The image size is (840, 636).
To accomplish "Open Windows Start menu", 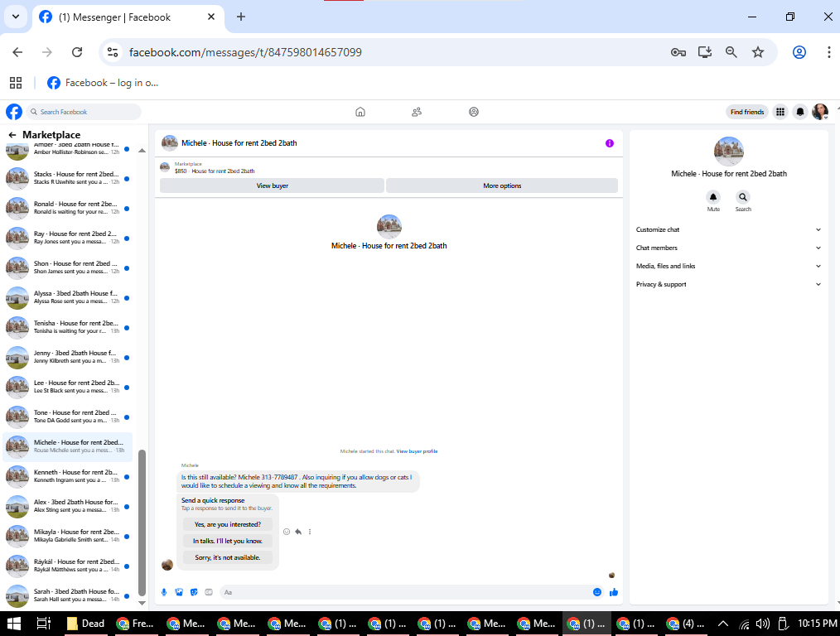I will click(14, 624).
